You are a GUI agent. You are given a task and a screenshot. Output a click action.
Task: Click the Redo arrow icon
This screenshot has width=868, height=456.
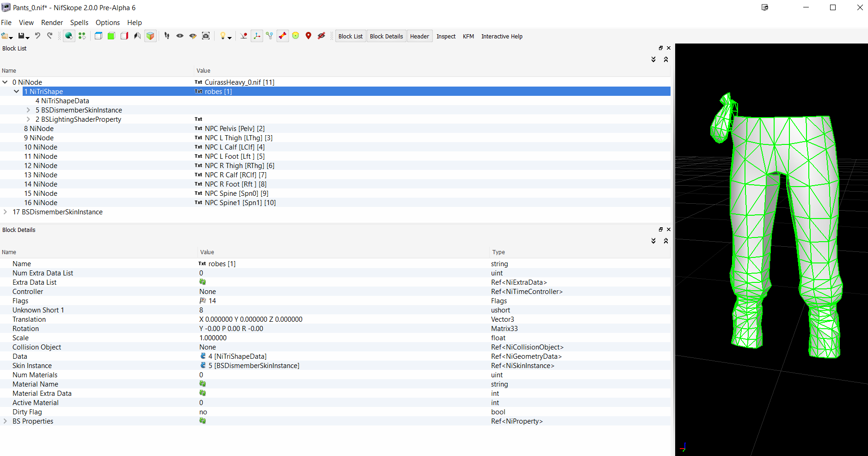pyautogui.click(x=50, y=36)
